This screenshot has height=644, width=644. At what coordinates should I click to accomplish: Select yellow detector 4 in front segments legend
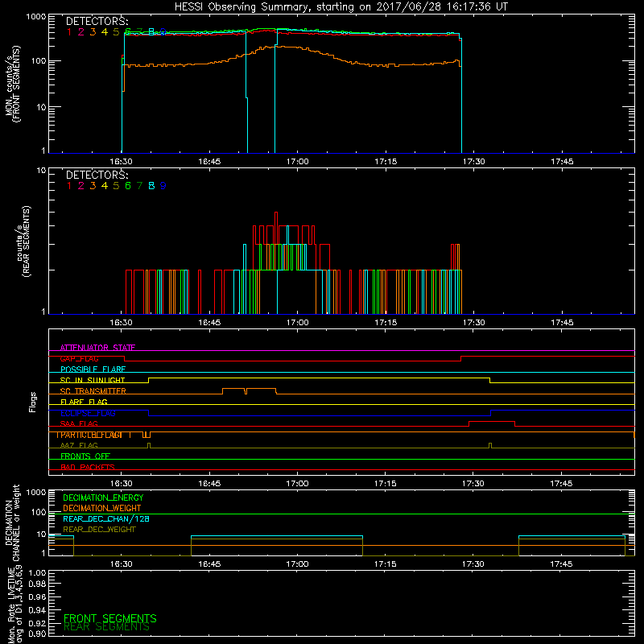[x=105, y=32]
